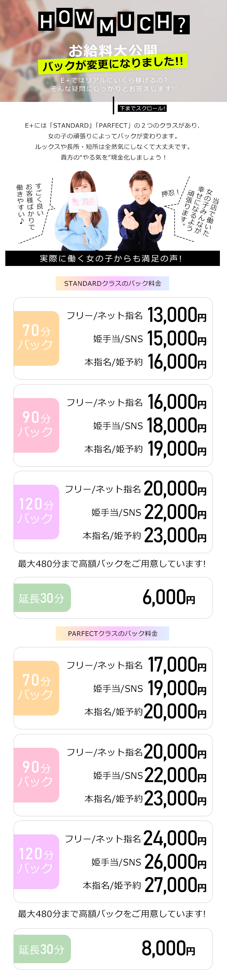Click the green 延長30分 badge beside 6,000円

click(x=42, y=598)
